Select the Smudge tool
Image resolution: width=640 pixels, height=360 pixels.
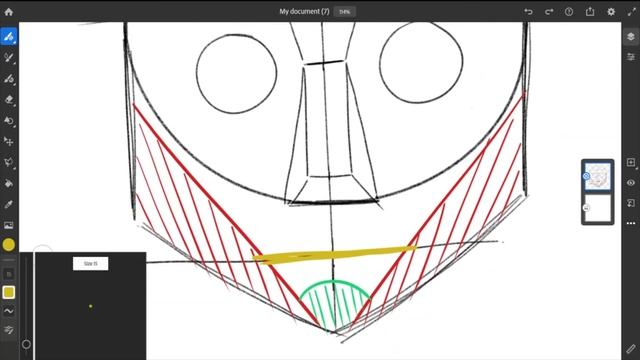[x=9, y=121]
